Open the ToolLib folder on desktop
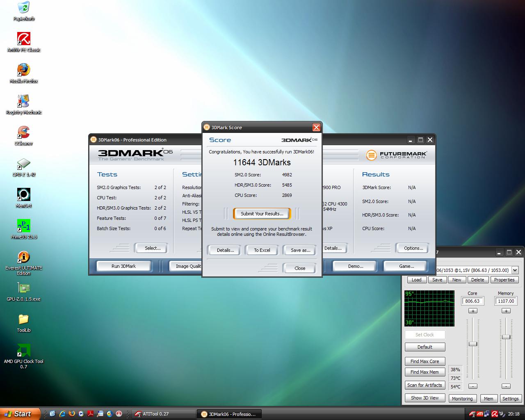525x420 pixels. [x=24, y=323]
